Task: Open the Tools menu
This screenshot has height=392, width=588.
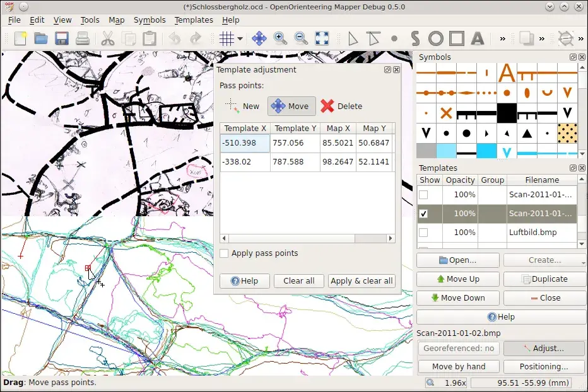Action: coord(90,20)
